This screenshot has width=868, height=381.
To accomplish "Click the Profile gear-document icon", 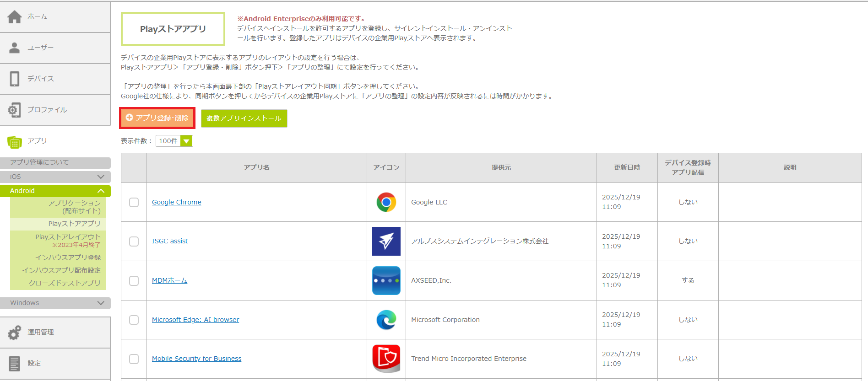I will pos(15,110).
